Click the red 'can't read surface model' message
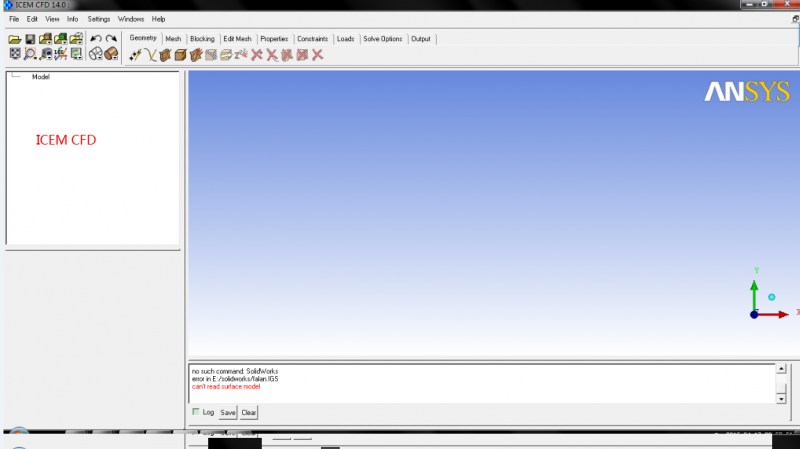 pos(226,386)
